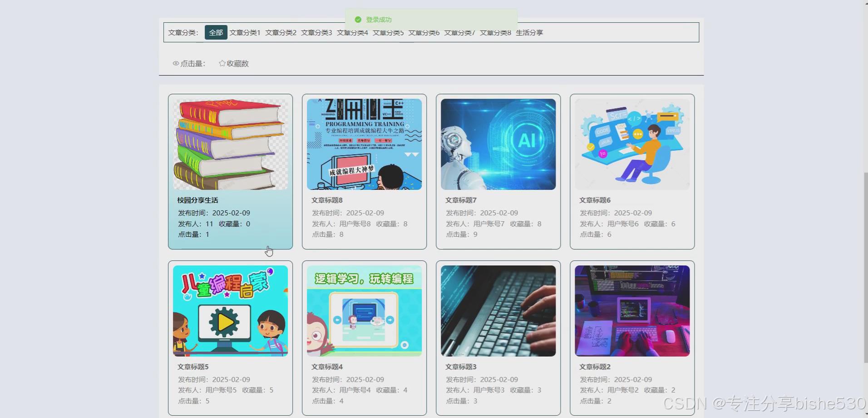The height and width of the screenshot is (418, 868).
Task: Open the 逻辑学习，玩转编程 thumbnail
Action: pos(364,311)
